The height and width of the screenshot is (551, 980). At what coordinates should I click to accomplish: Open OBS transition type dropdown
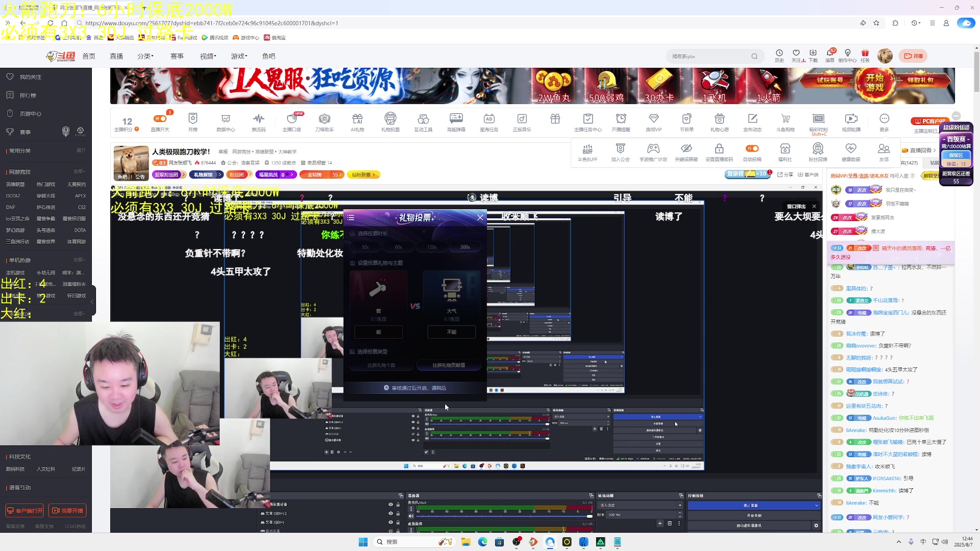[640, 505]
